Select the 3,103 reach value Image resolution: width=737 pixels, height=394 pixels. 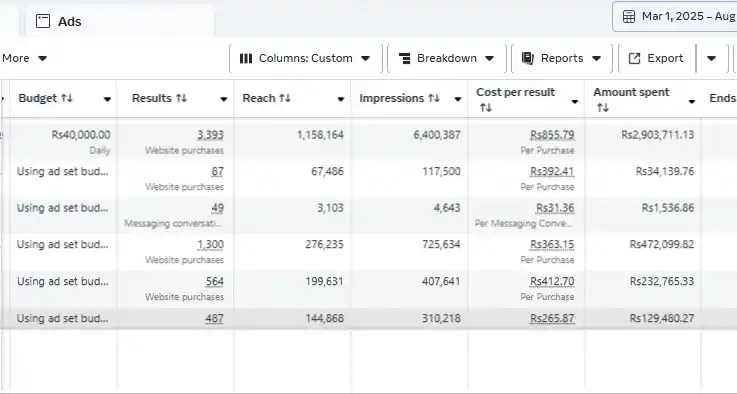click(x=330, y=208)
